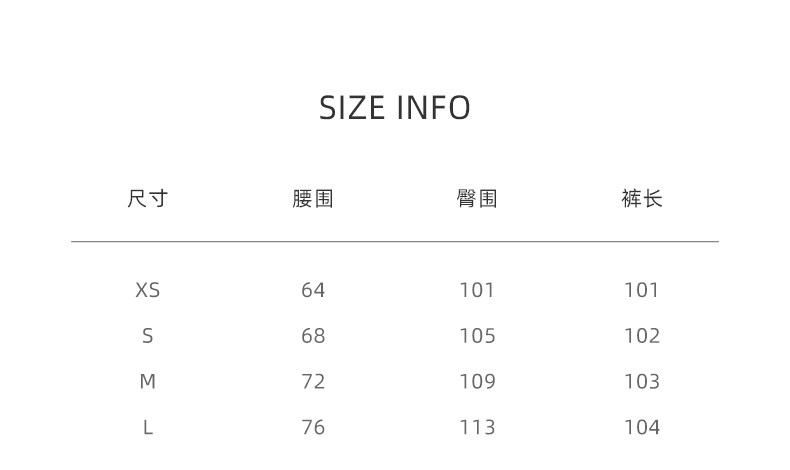Click the M size row label
790x470 pixels.
(x=147, y=381)
